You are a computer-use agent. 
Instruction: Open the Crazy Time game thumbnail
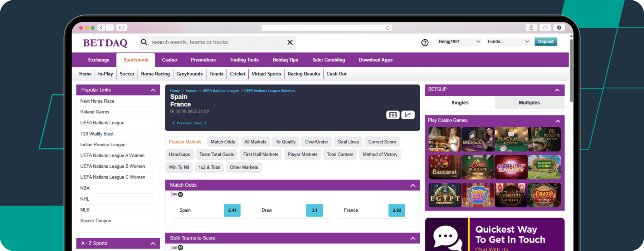click(544, 195)
